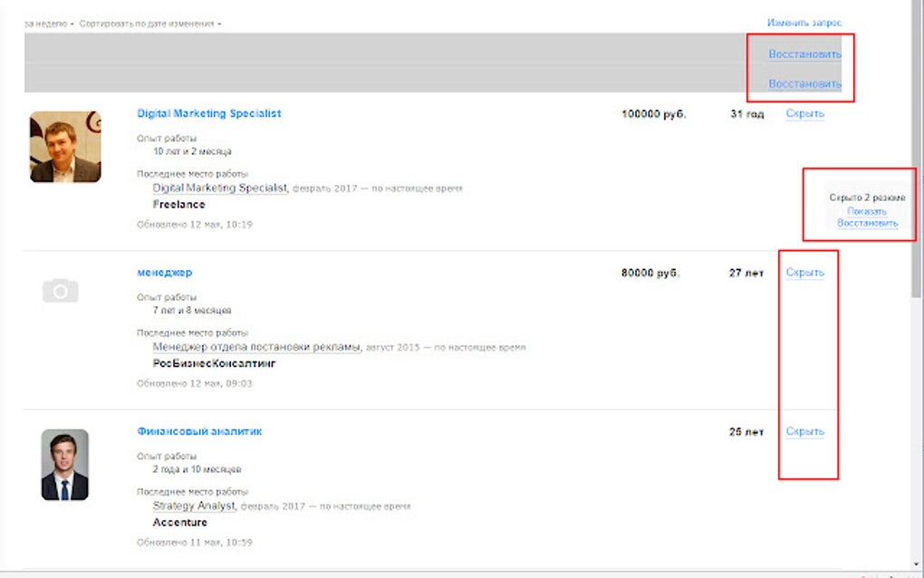924x578 pixels.
Task: Click the '80000 руб.' salary value
Action: (650, 273)
